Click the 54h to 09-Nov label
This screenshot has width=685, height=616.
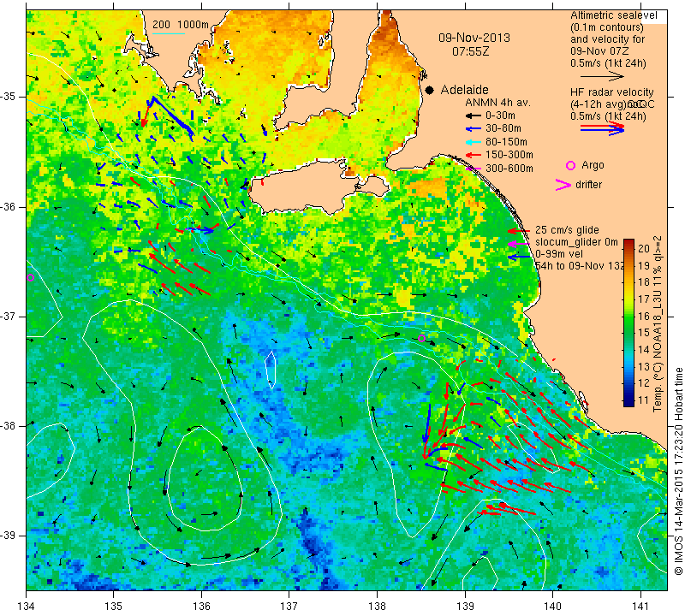click(580, 266)
